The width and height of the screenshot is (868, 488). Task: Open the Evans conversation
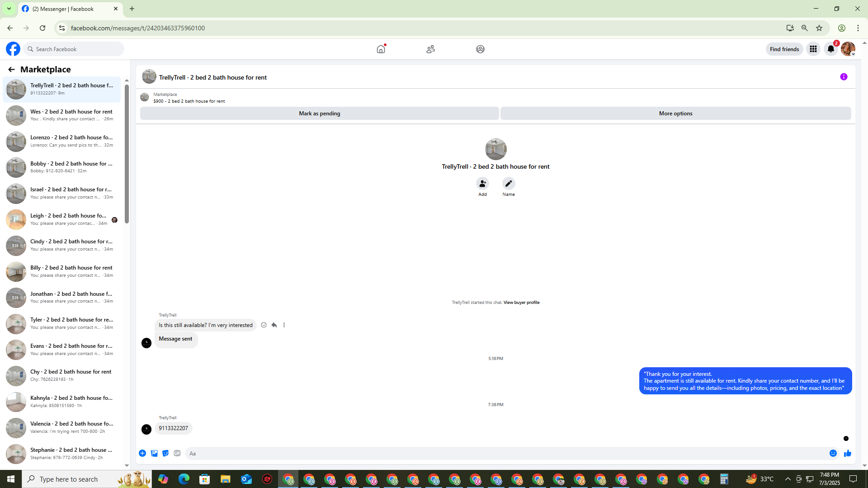62,350
